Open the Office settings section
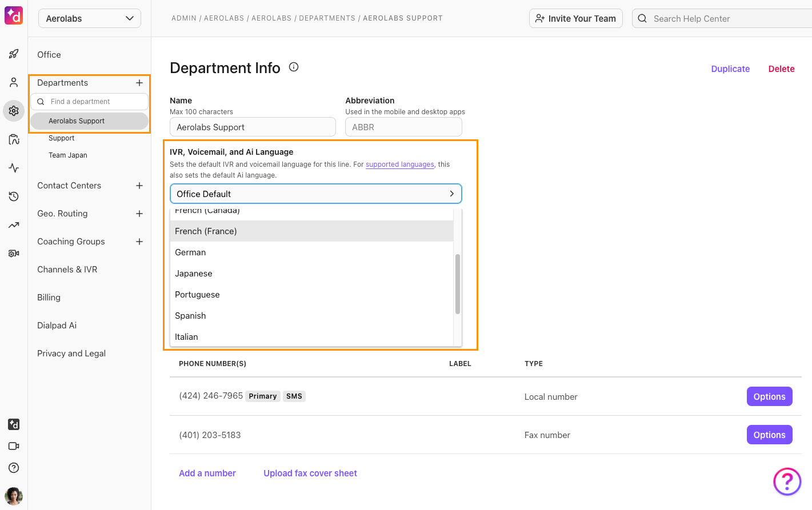The height and width of the screenshot is (510, 812). pos(49,55)
